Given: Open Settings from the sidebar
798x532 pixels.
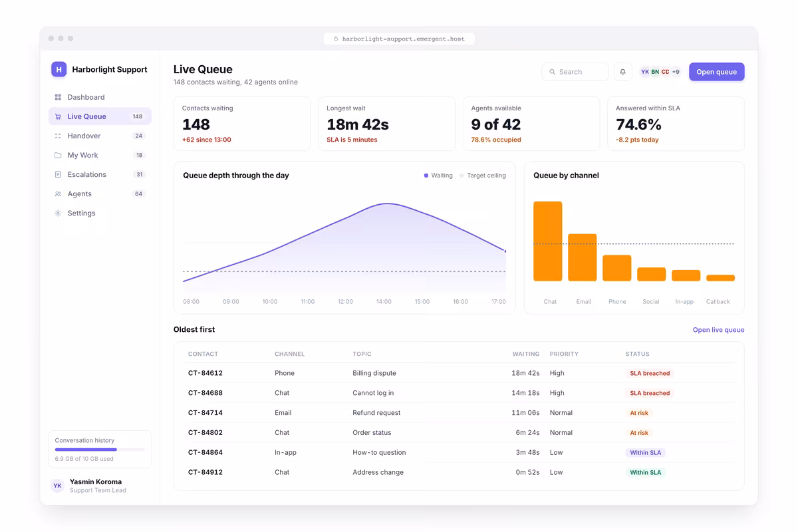Looking at the screenshot, I should tap(100, 213).
